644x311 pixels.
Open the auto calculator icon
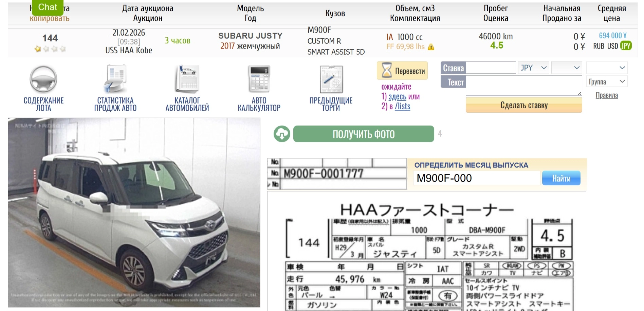(x=259, y=79)
